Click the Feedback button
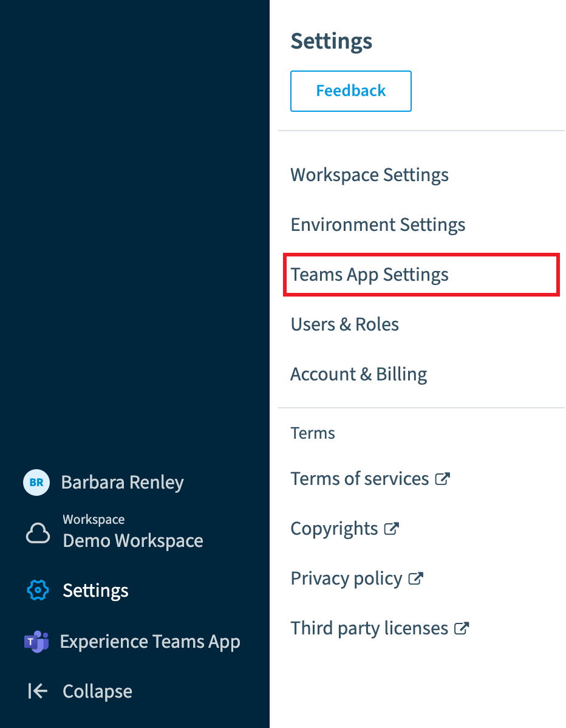This screenshot has height=728, width=566. [x=351, y=91]
